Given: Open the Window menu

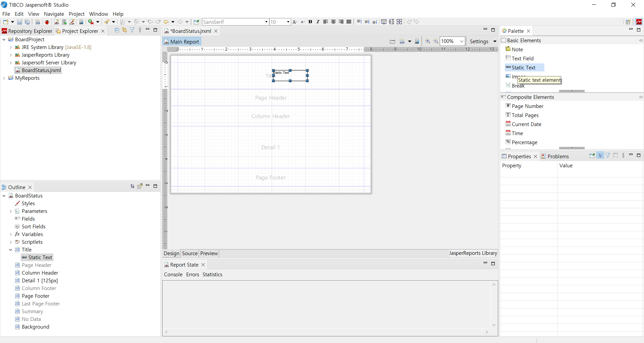Looking at the screenshot, I should tap(99, 14).
